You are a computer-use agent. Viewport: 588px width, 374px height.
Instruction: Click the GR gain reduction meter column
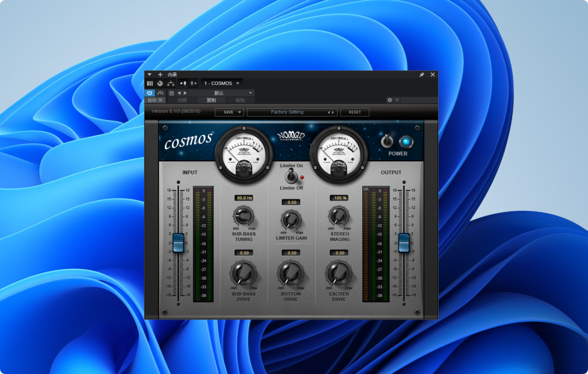[x=366, y=244]
